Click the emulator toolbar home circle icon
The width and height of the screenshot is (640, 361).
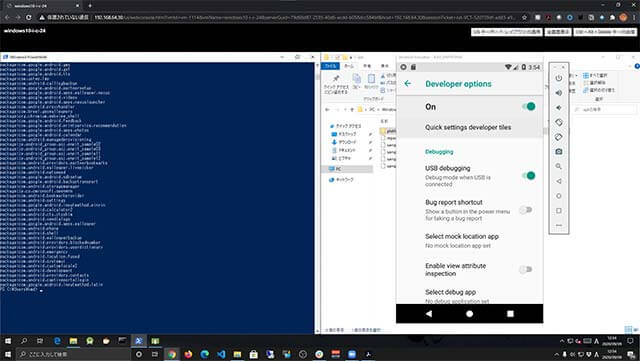(x=559, y=196)
